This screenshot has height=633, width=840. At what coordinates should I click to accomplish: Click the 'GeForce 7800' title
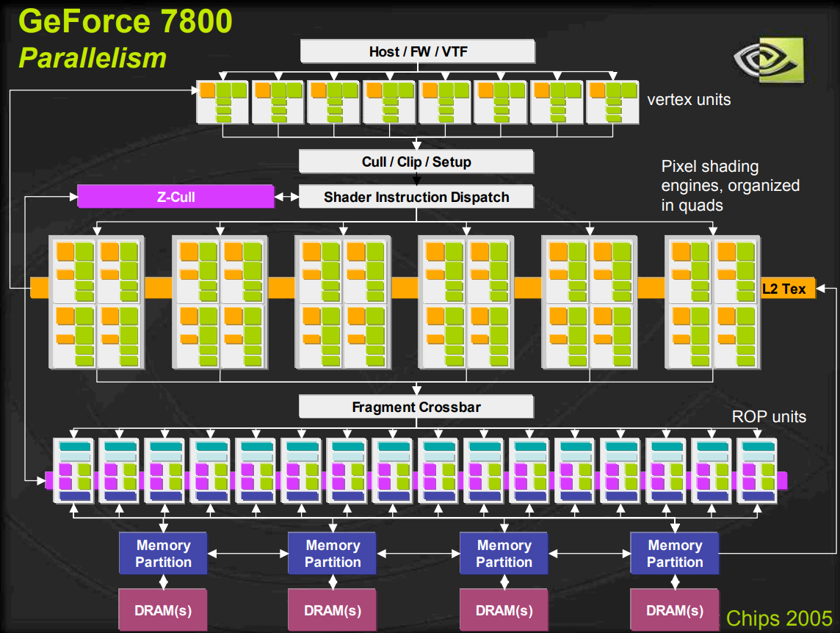pos(126,21)
